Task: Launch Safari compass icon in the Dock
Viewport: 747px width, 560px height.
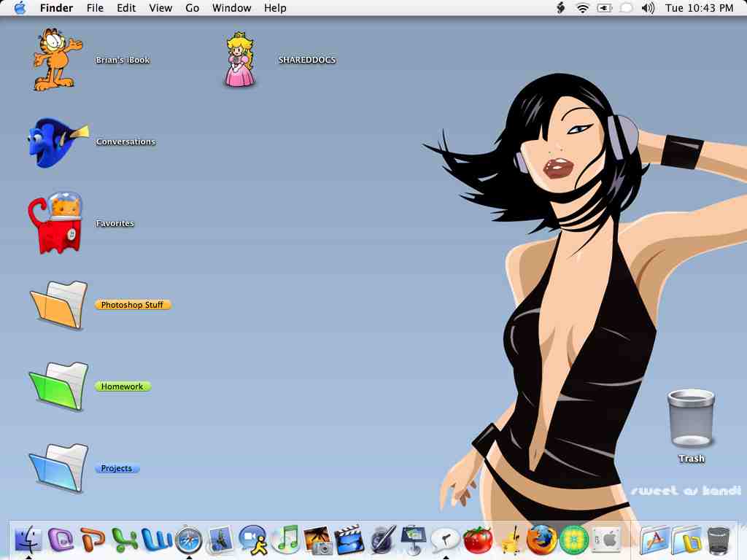Action: (x=189, y=540)
